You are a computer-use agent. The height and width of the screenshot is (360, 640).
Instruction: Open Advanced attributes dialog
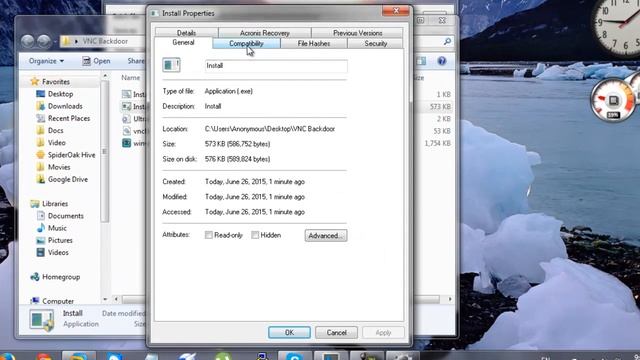(326, 236)
